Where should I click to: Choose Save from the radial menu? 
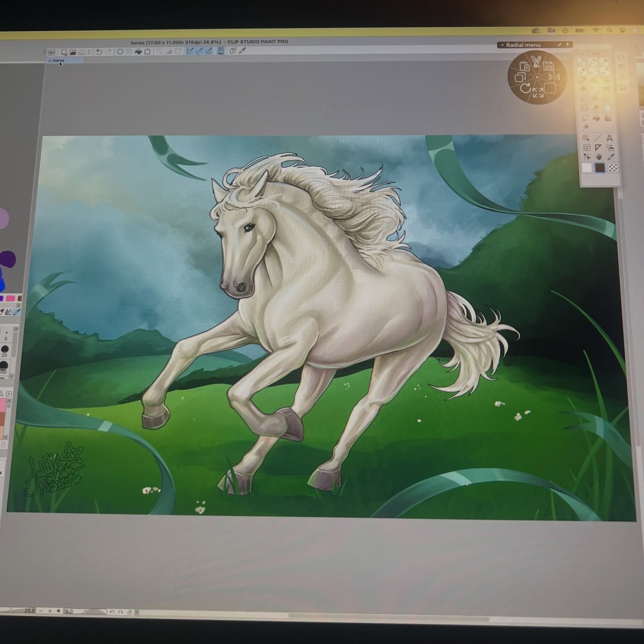(549, 66)
